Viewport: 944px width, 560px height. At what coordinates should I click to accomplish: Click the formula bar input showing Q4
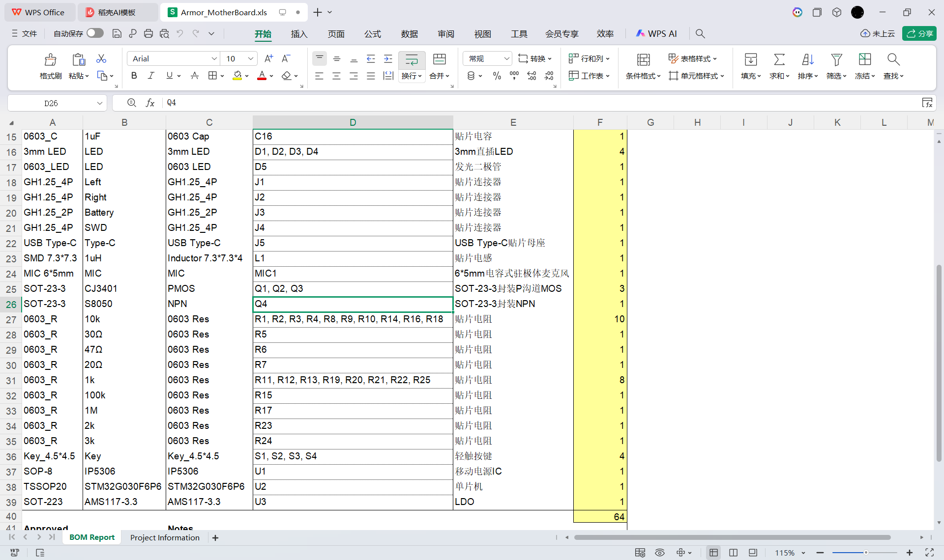point(541,103)
